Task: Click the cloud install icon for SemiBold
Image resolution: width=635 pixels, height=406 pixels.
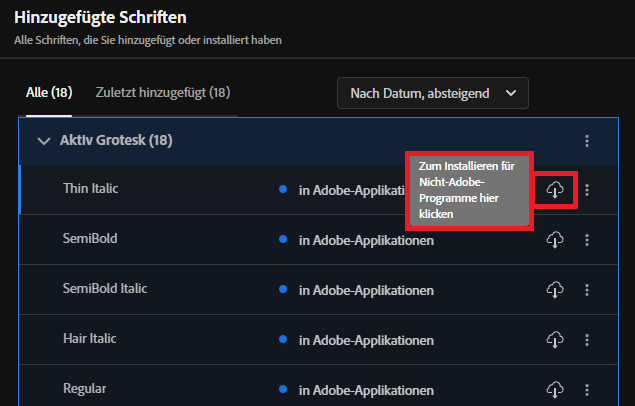Action: coord(555,240)
